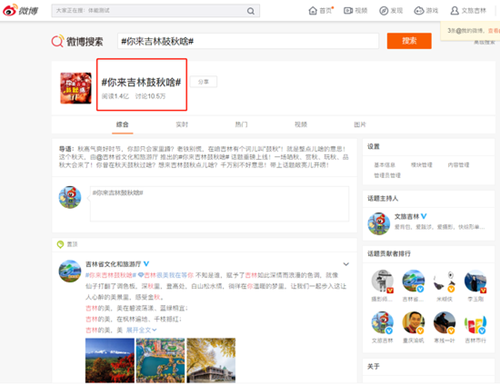Open the contributor avatar showing a man's face
The width and height of the screenshot is (500, 385).
click(413, 322)
